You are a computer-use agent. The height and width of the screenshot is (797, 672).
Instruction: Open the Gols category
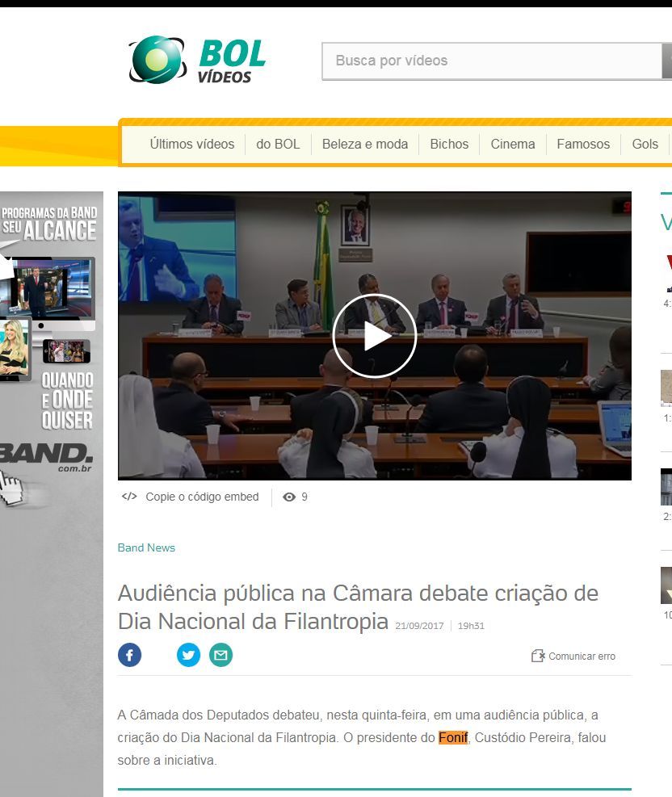(645, 144)
